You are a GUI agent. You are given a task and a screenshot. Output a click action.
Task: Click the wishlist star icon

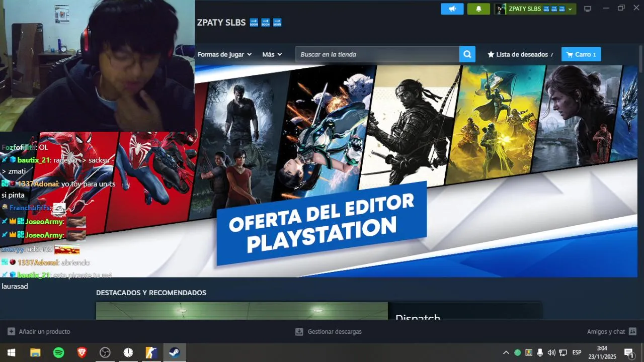coord(491,54)
